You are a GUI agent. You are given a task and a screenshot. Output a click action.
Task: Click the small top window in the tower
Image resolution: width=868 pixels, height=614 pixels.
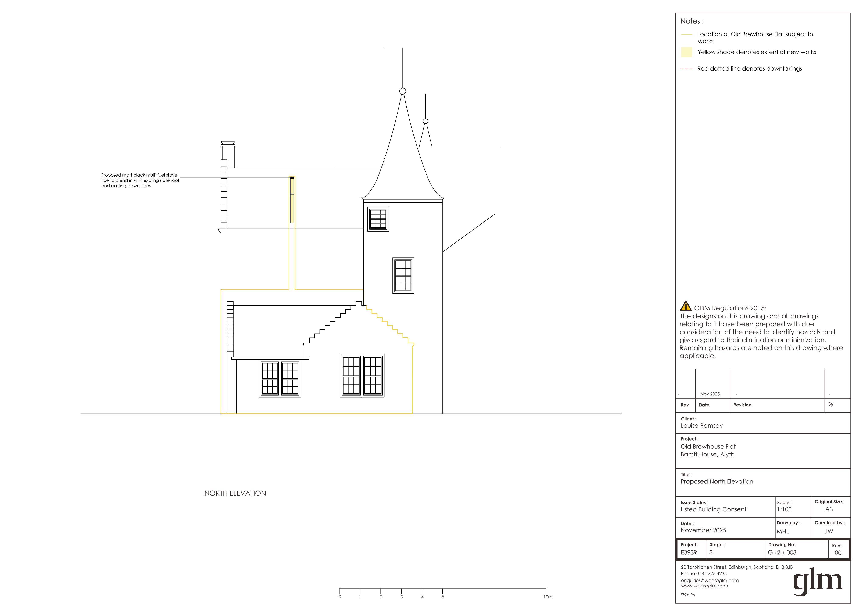378,219
